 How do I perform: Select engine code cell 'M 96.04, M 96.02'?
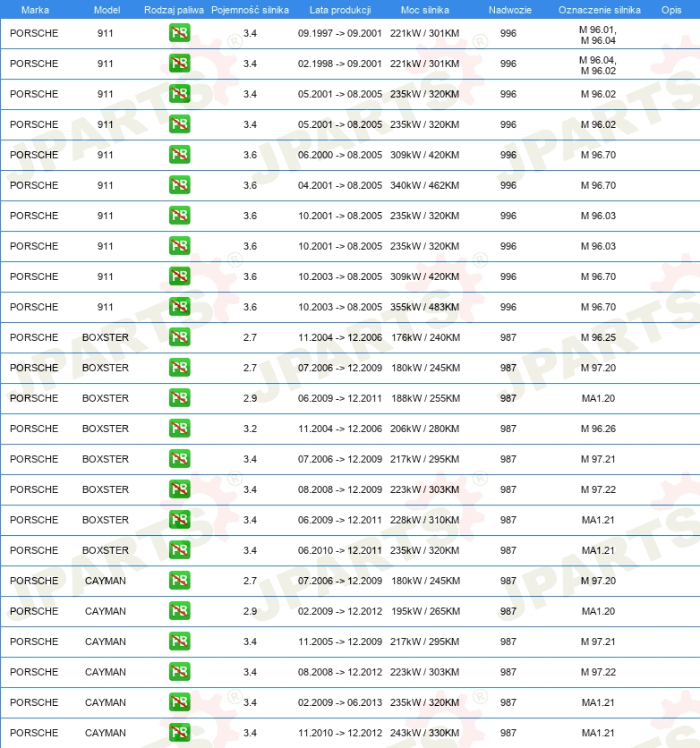tap(598, 65)
